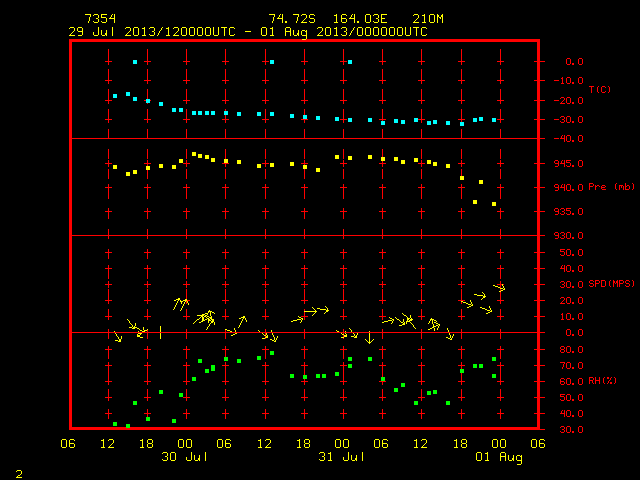Select the 01 Aug date label
The width and height of the screenshot is (640, 480).
[x=498, y=457]
